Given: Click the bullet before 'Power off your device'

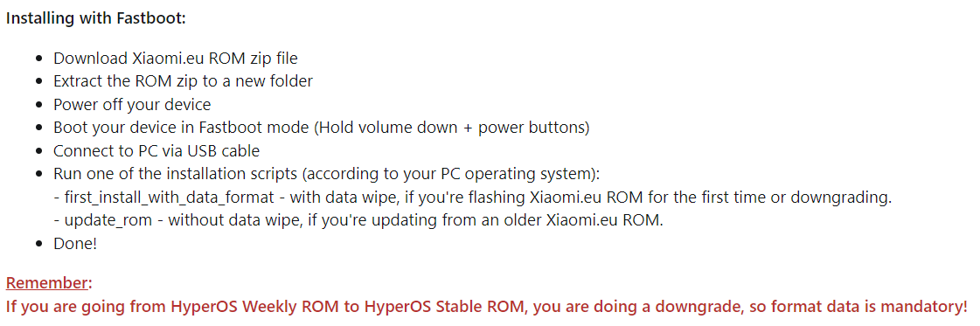Looking at the screenshot, I should [x=40, y=105].
